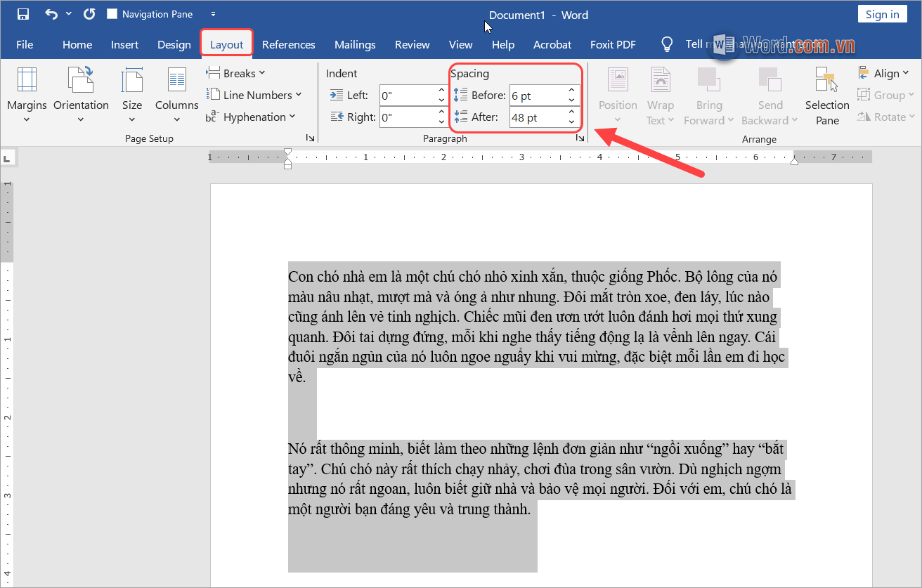Click the Sign in button
The width and height of the screenshot is (922, 588).
pyautogui.click(x=882, y=13)
